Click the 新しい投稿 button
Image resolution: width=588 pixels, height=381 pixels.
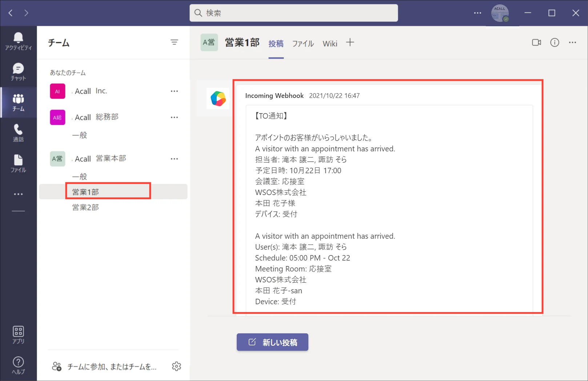coord(272,342)
